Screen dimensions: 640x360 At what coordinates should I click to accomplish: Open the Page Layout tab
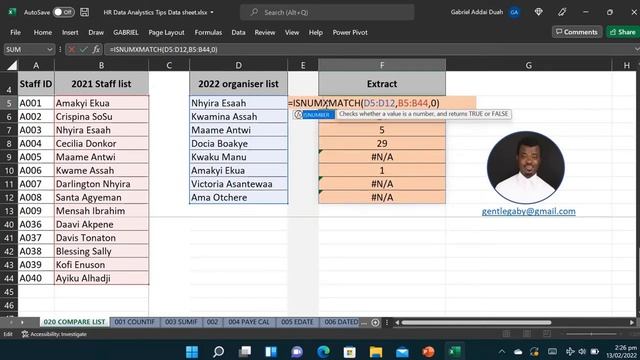coord(166,32)
